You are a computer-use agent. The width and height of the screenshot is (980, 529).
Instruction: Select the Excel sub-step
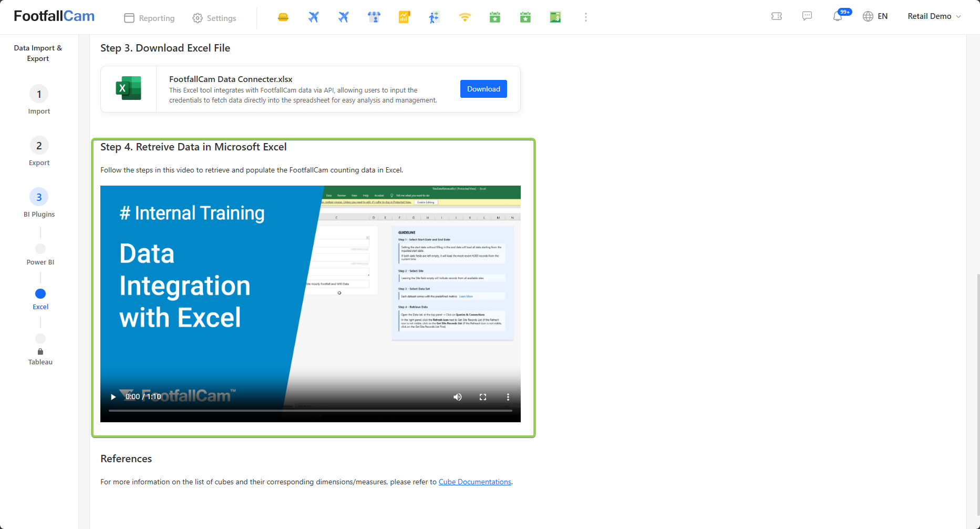40,300
